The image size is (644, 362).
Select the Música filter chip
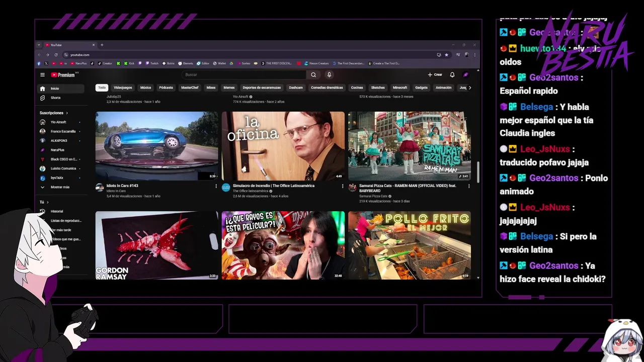[145, 87]
